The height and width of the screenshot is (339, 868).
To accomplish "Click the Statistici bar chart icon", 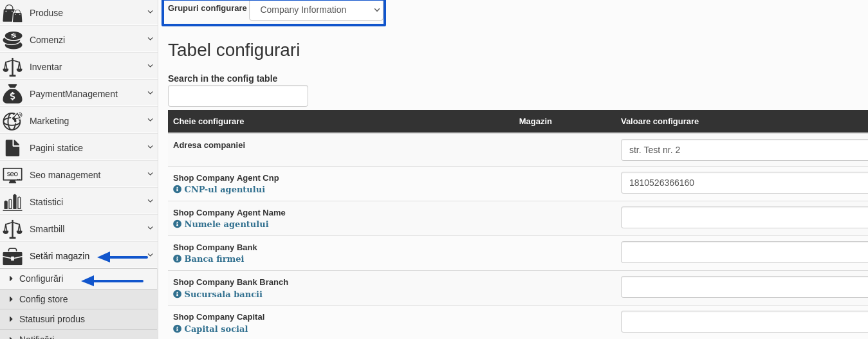I will (12, 202).
